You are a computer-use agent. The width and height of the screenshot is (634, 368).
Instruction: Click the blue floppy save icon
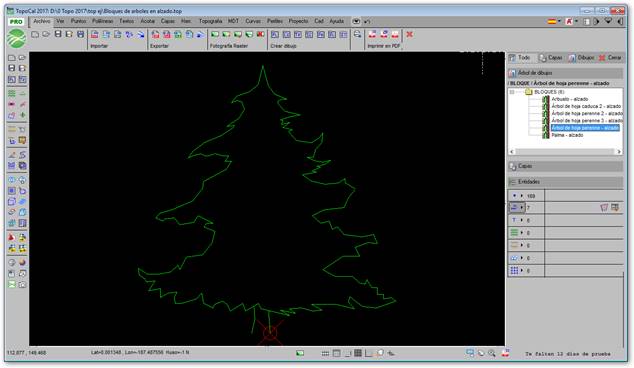tap(80, 34)
